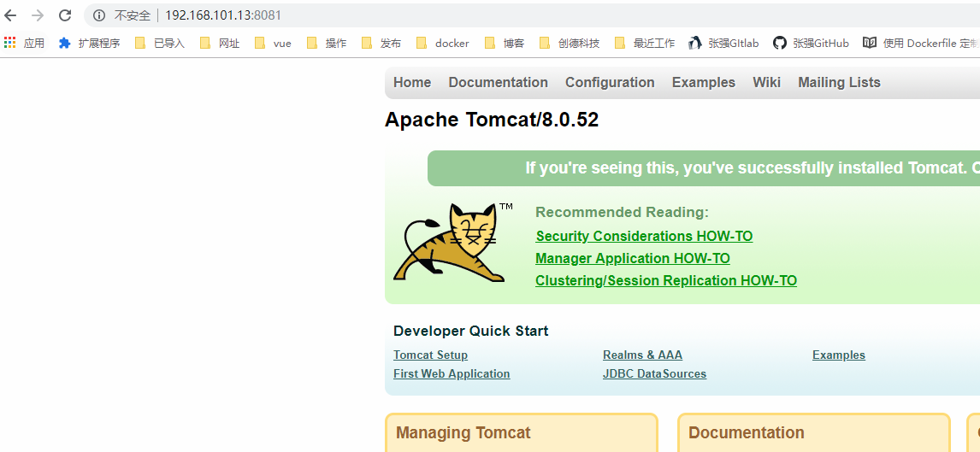Open the JDBC DataSources link
980x452 pixels.
coord(654,374)
